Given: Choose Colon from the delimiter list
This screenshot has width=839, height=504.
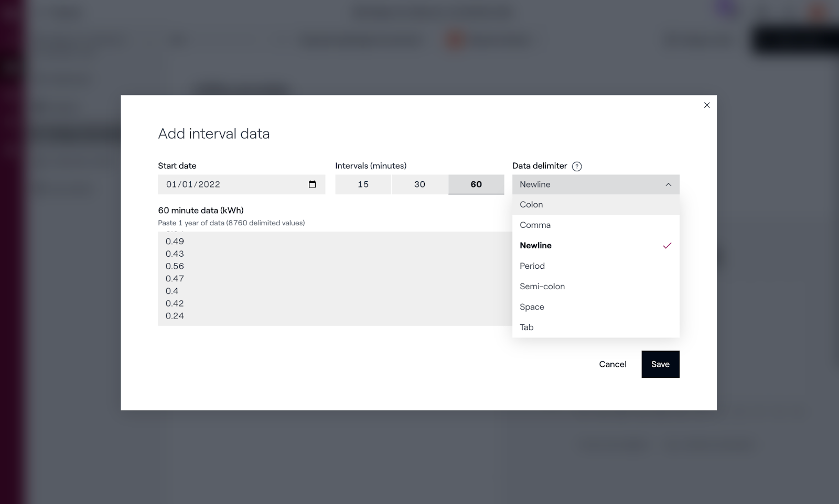Looking at the screenshot, I should [x=531, y=205].
